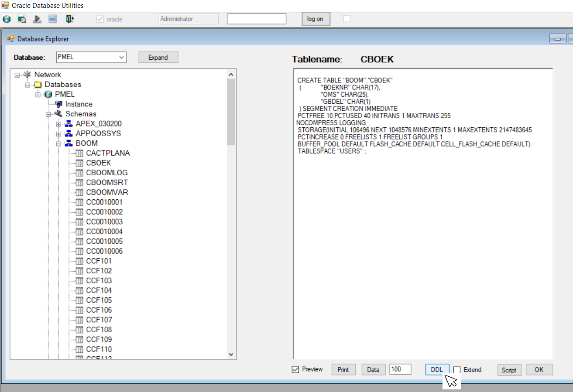The width and height of the screenshot is (573, 392).
Task: Click the CACTPLANA table icon
Action: (79, 153)
